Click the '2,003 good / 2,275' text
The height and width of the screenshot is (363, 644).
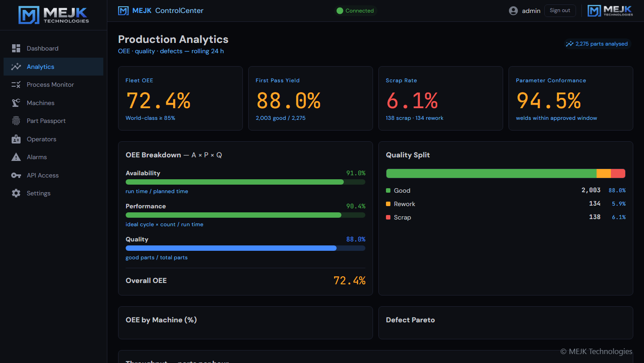280,118
